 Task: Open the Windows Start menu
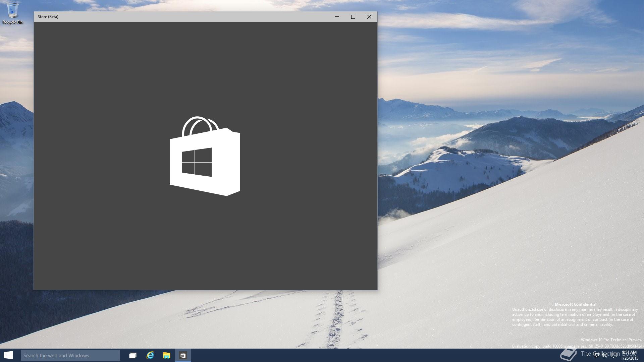pos(8,355)
